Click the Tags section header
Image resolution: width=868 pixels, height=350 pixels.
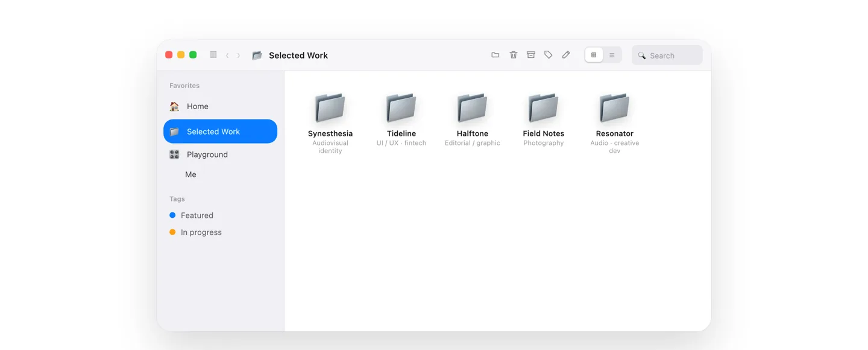pos(177,199)
